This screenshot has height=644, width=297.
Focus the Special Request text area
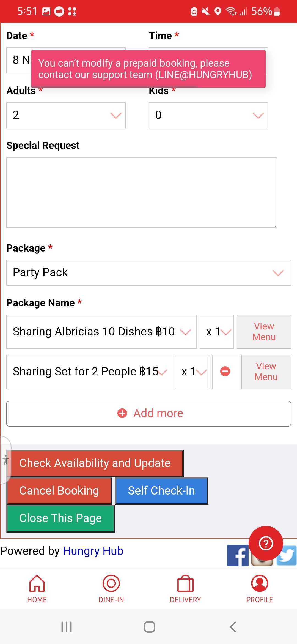tap(142, 193)
